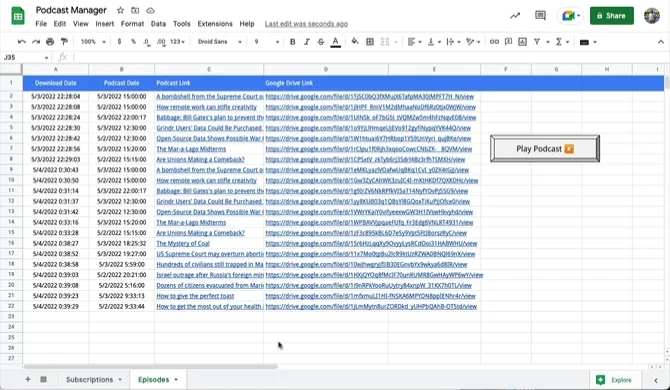The width and height of the screenshot is (670, 390).
Task: Click the Explore button
Action: pos(615,380)
